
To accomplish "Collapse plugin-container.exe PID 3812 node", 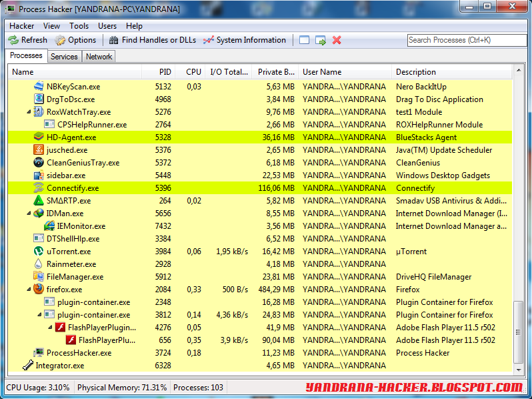I will [39, 315].
